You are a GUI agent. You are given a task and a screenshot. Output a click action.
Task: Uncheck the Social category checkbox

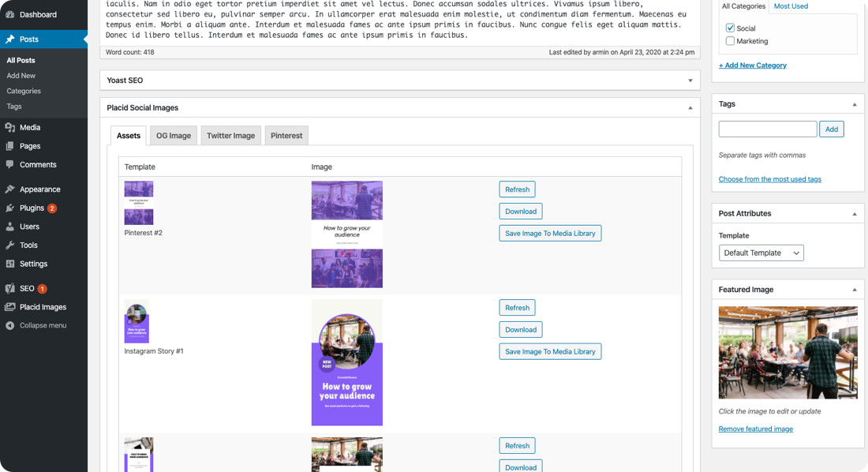point(730,28)
